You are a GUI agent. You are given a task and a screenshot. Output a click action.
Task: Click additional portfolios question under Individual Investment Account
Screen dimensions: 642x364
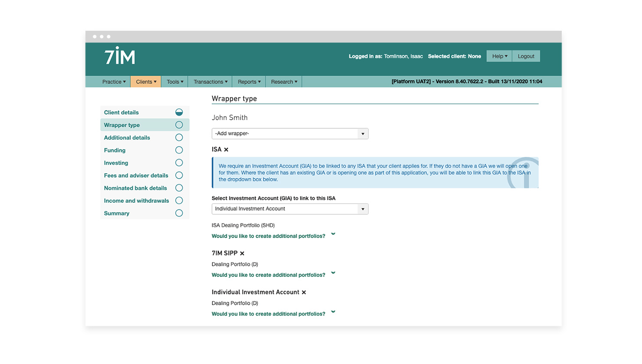269,314
